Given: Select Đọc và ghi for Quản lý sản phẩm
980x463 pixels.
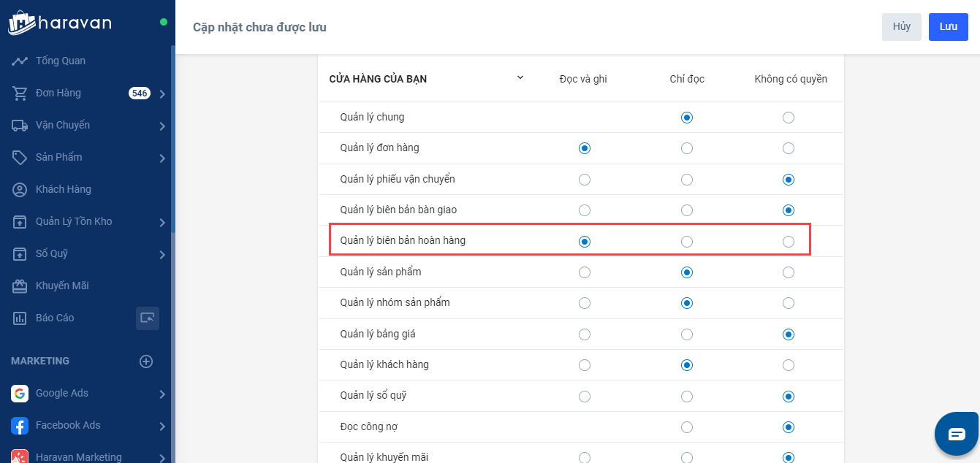Looking at the screenshot, I should (x=584, y=272).
